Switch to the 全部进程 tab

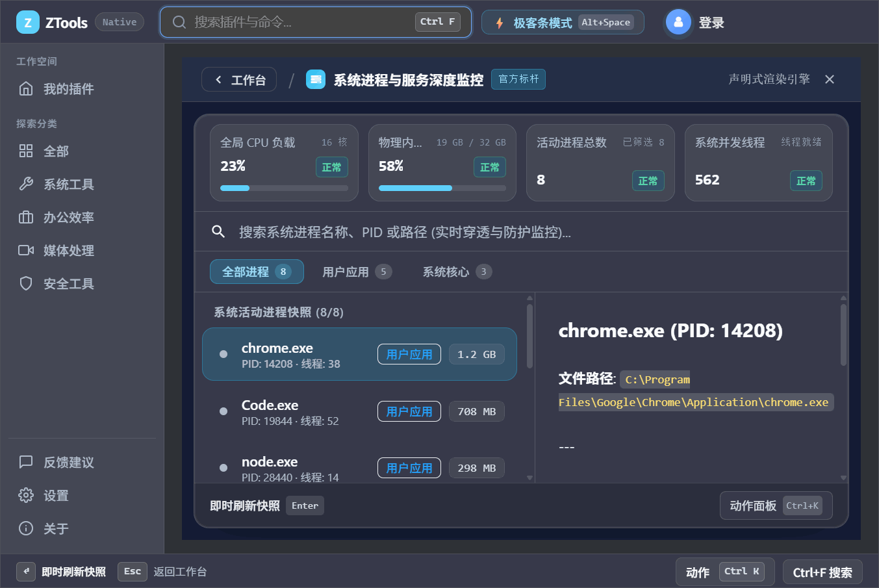pos(257,272)
